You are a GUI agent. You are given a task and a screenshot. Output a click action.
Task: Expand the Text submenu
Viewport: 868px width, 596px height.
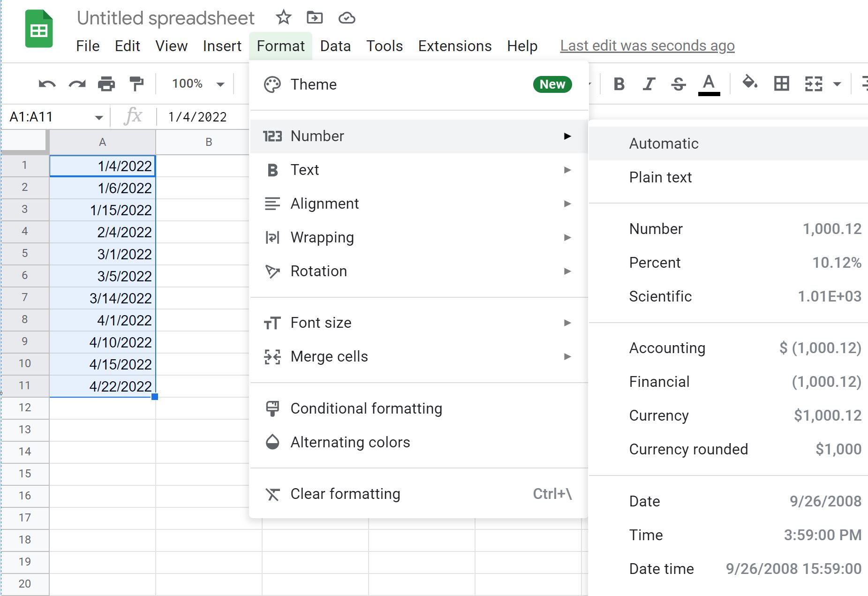point(419,170)
